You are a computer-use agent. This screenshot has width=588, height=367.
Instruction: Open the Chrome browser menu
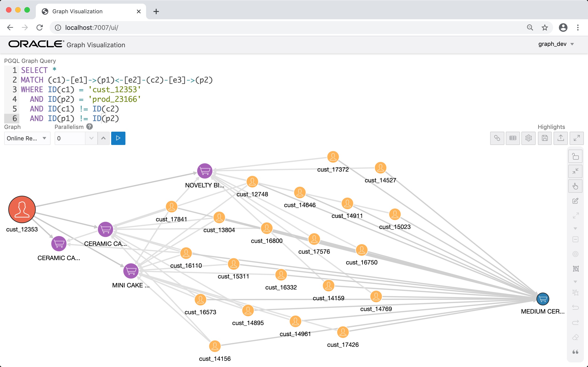click(578, 28)
